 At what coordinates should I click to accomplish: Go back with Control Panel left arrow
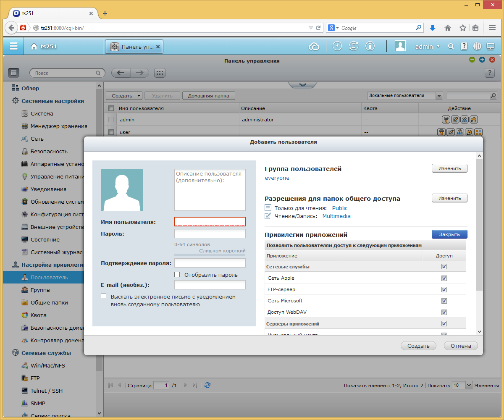pos(121,73)
